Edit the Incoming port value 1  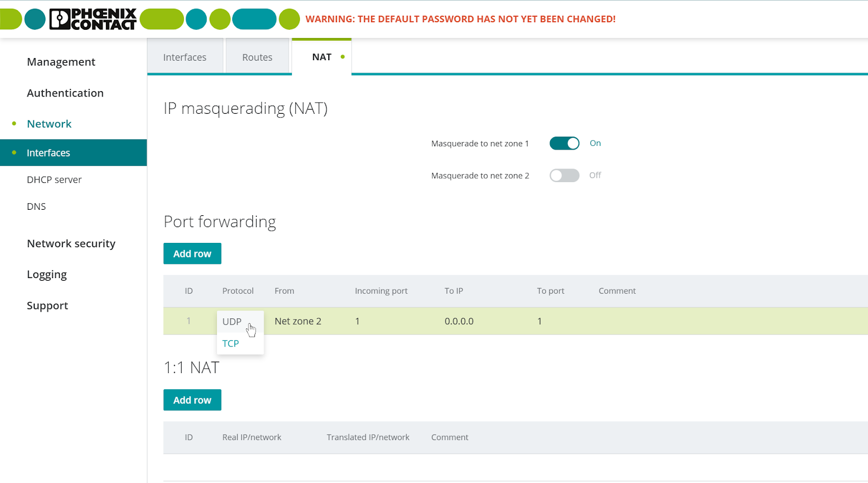click(358, 321)
